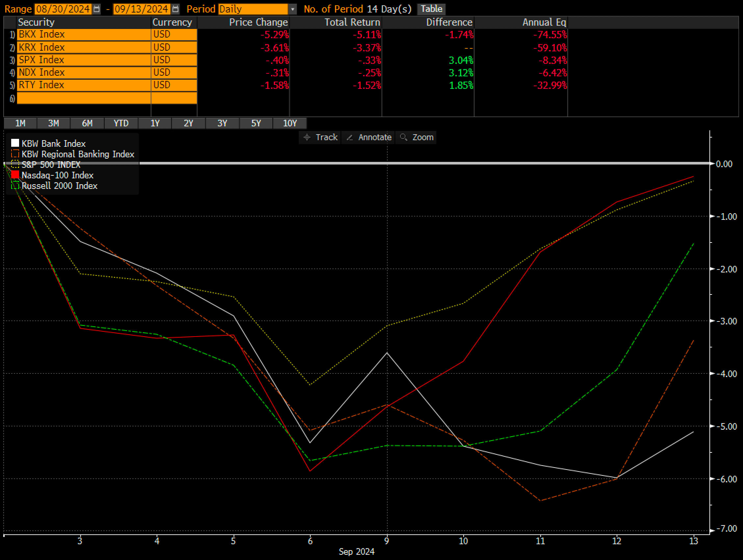Click the 13 date label on x-axis
Screen dimensions: 743x560
pyautogui.click(x=694, y=541)
